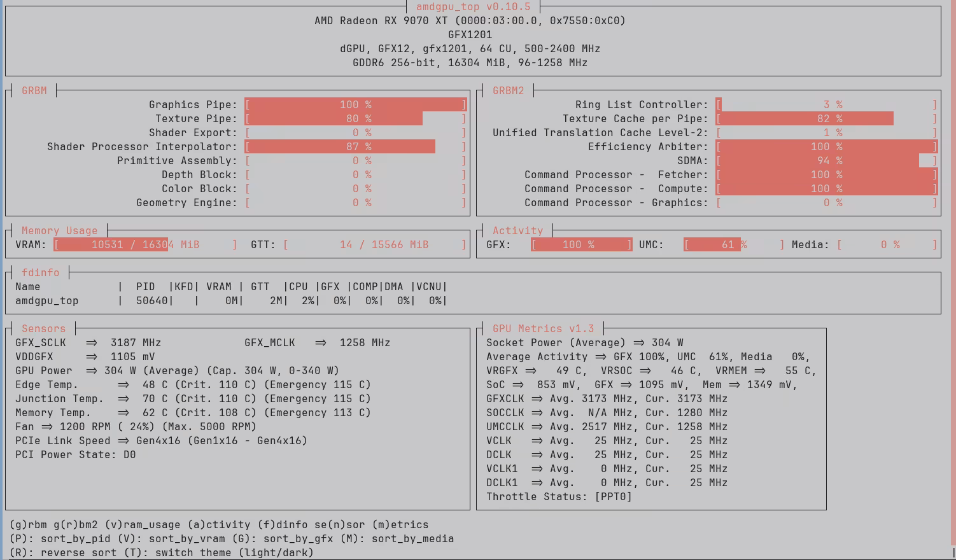Click the PID column header in fdinfo
956x560 pixels.
pyautogui.click(x=145, y=287)
